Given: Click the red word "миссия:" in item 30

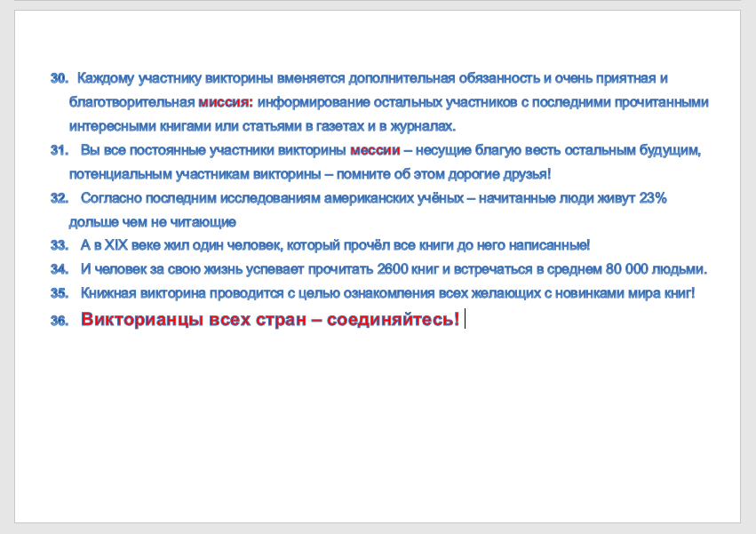Looking at the screenshot, I should coord(226,102).
